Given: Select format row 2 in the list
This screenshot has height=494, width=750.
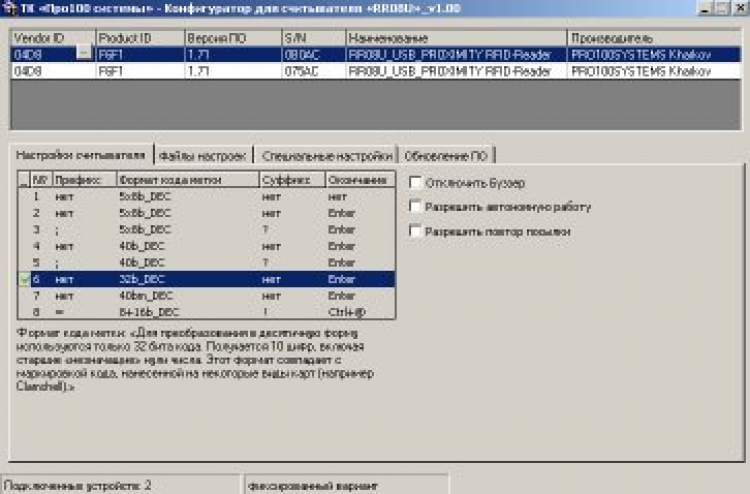Looking at the screenshot, I should pyautogui.click(x=206, y=213).
